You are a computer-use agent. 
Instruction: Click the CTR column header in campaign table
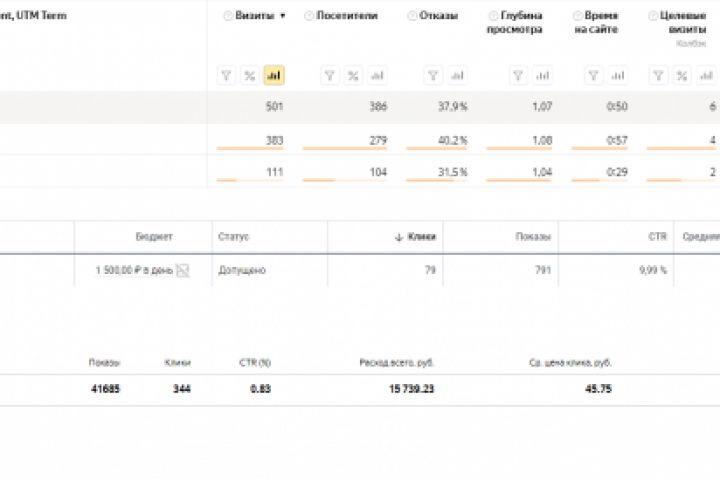point(657,237)
